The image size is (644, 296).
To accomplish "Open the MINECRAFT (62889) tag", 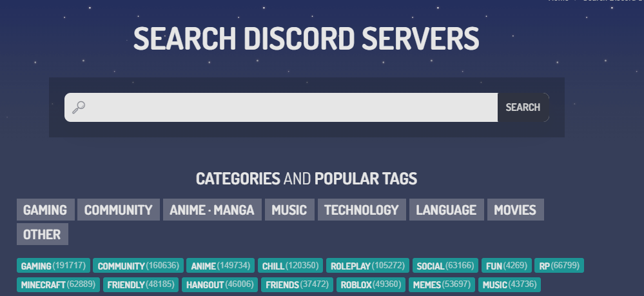I will click(x=58, y=284).
